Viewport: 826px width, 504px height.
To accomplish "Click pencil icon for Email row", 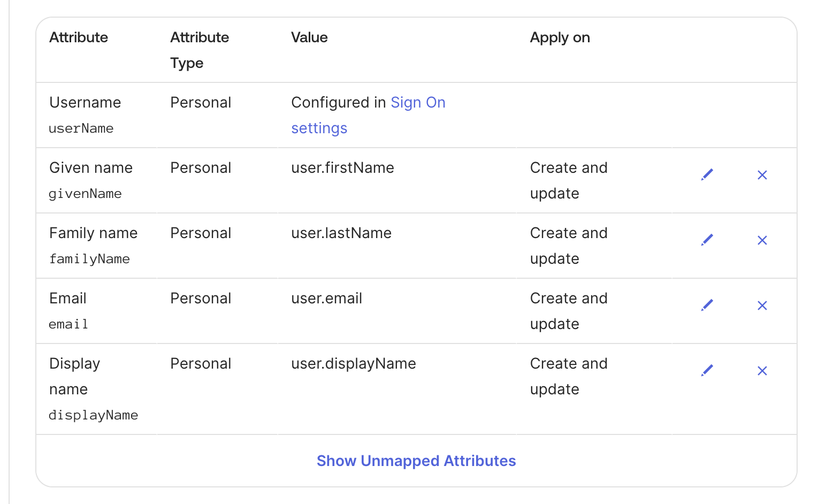I will (x=707, y=306).
